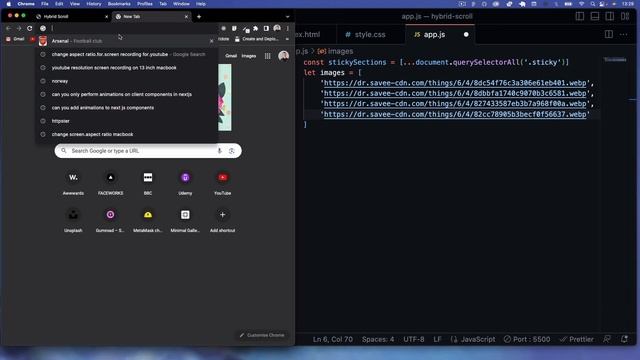640x360 pixels.
Task: Open the Gmail link on the Google page
Action: tap(231, 56)
